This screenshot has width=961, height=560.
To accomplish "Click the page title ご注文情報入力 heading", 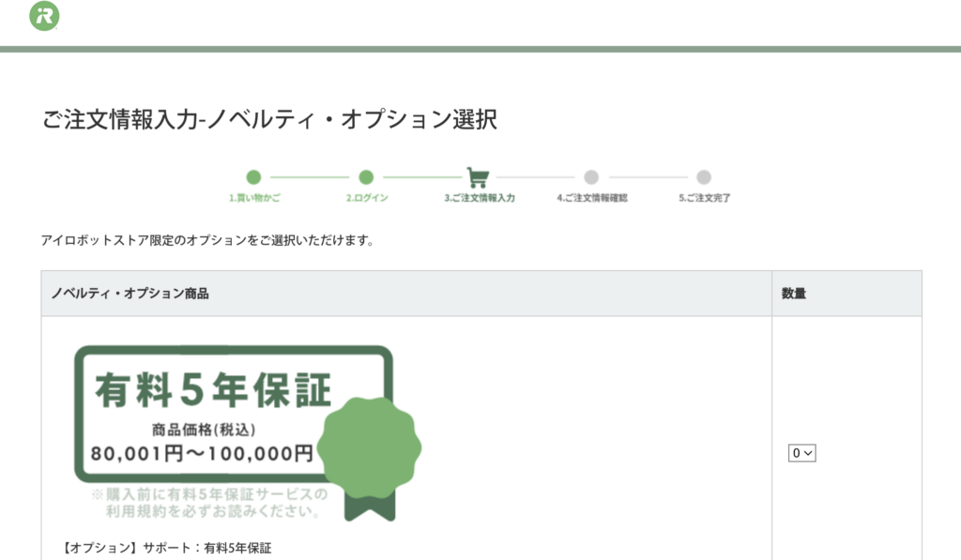I will pos(269,119).
